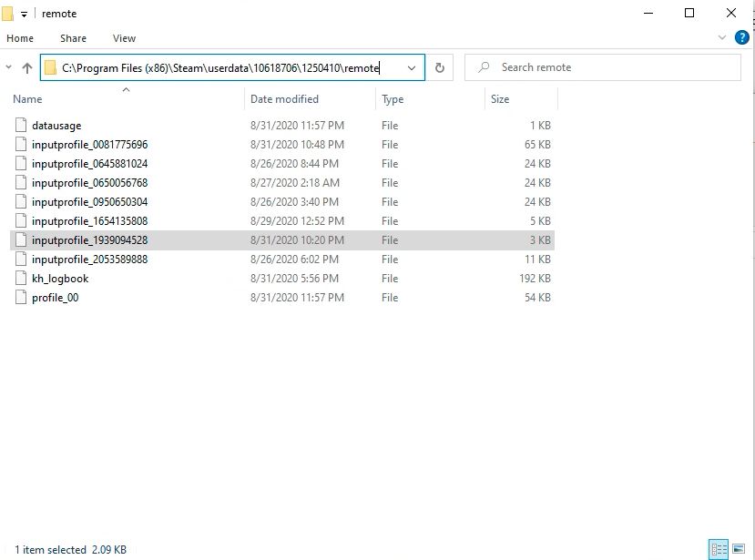The height and width of the screenshot is (560, 755).
Task: Click date 8/27/2020 2:18 AM
Action: click(x=295, y=183)
